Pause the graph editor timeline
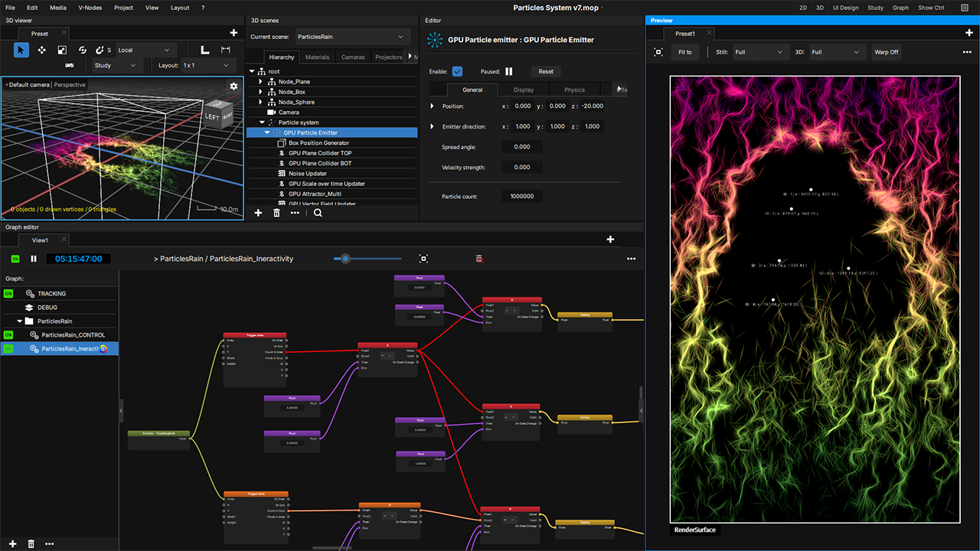This screenshot has width=980, height=551. [34, 259]
